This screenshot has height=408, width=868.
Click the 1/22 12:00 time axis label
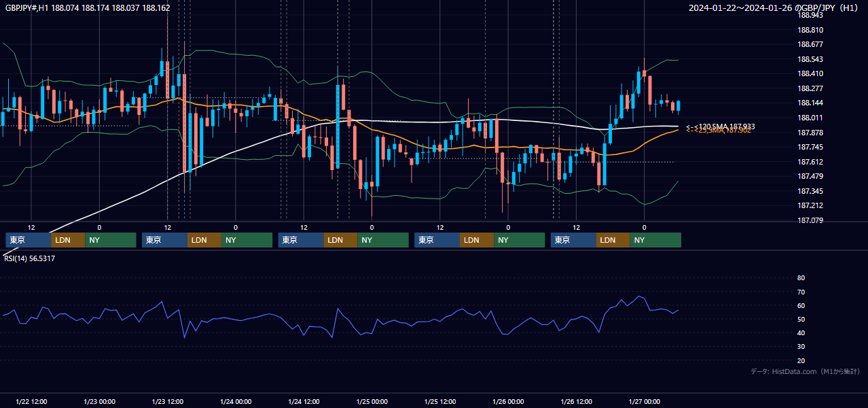point(31,402)
